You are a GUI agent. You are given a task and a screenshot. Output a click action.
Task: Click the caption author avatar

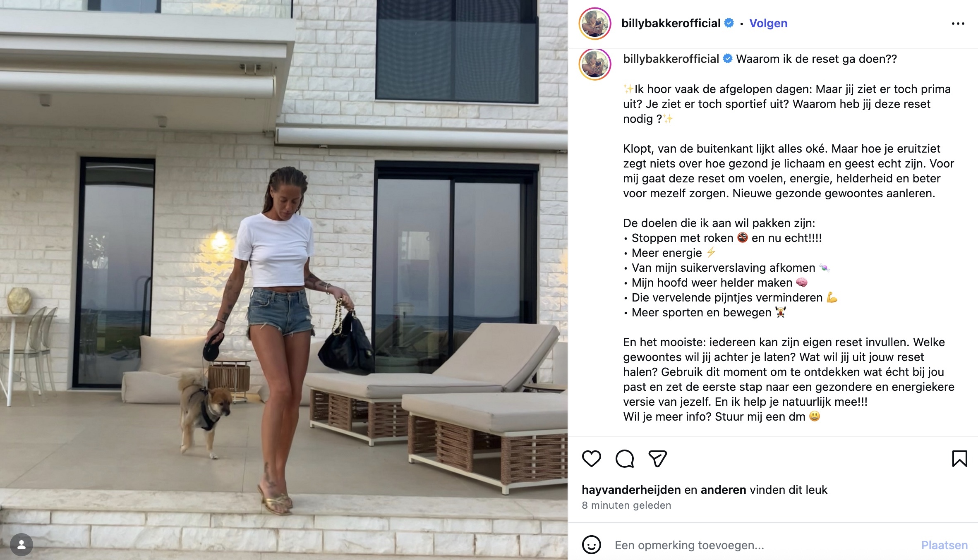[595, 64]
